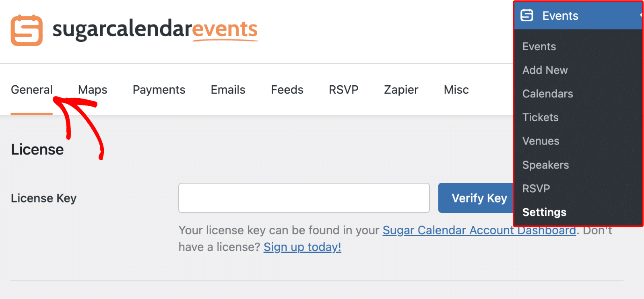Click inside the License Key input field

coord(304,198)
